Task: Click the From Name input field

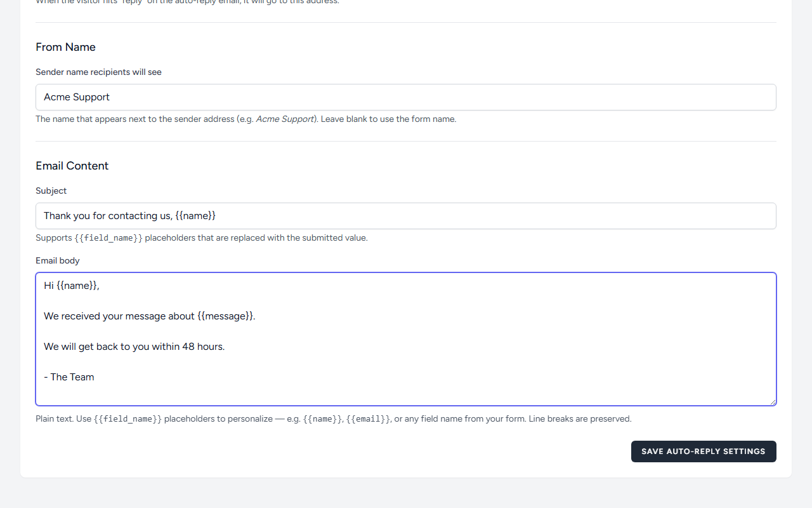Action: coord(406,97)
